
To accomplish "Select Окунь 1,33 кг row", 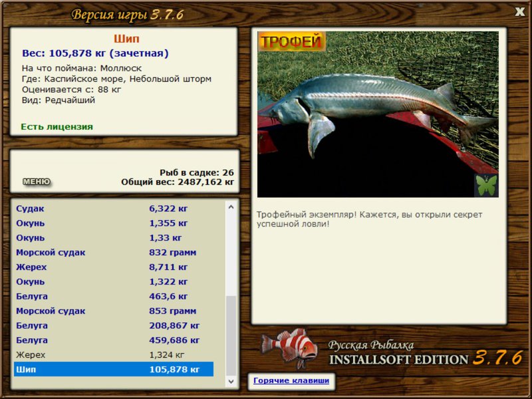I will 114,237.
